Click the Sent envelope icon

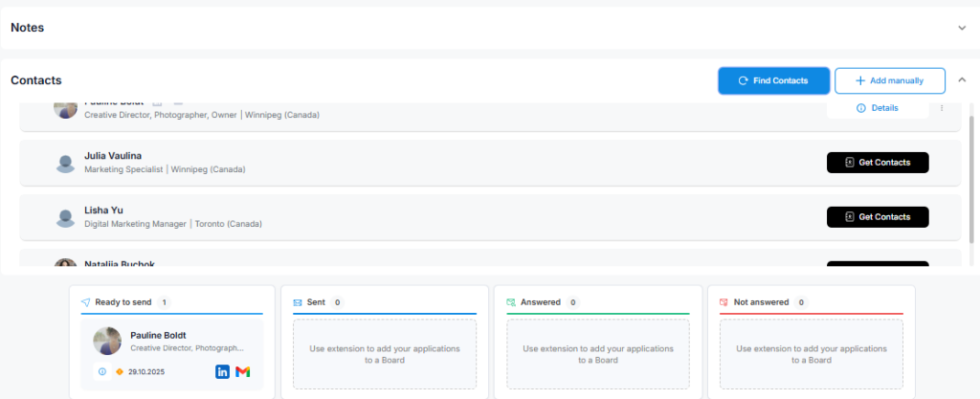point(298,302)
